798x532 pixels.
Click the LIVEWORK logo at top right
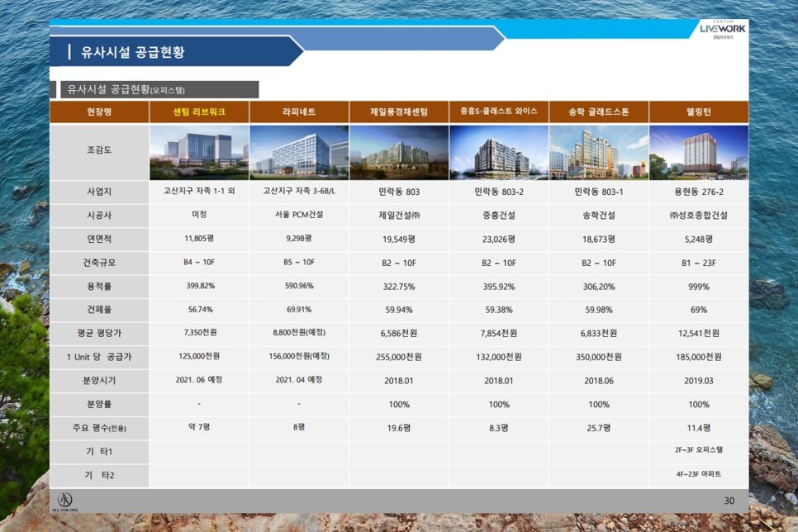pyautogui.click(x=722, y=29)
